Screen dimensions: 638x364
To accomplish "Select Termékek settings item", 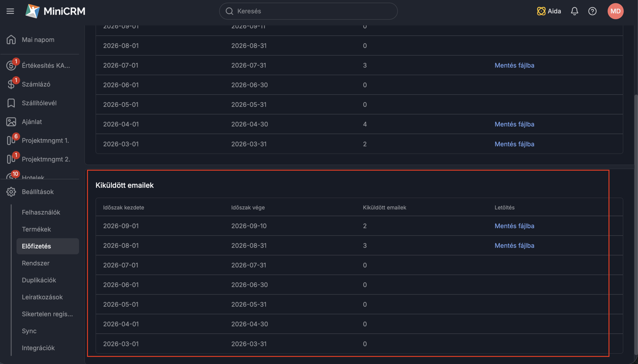I will click(36, 229).
